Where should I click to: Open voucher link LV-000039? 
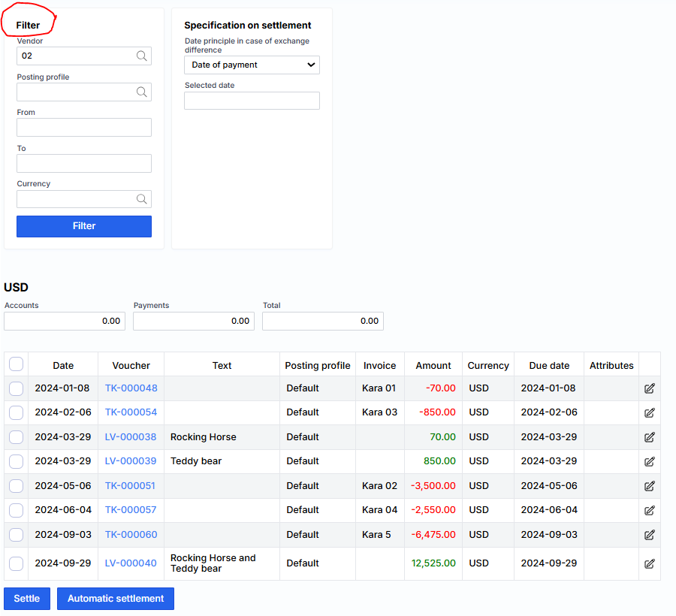pos(131,461)
